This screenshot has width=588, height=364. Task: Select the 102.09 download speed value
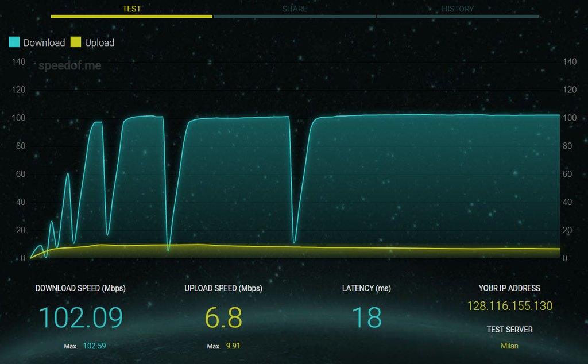click(80, 317)
